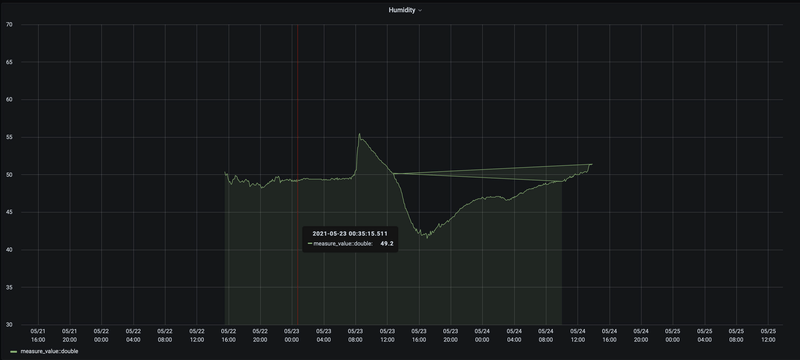Click the chevron next to Humidity title

click(x=420, y=11)
